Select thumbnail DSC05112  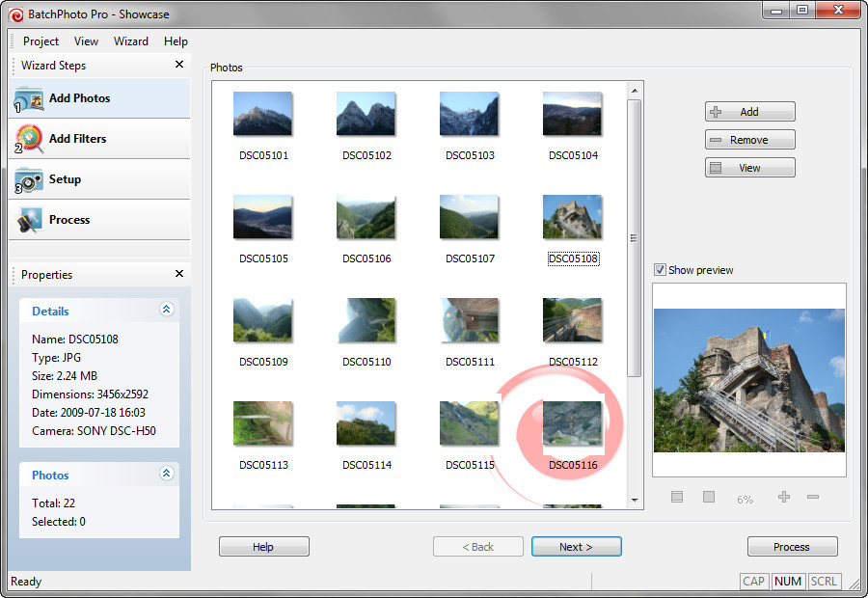(x=572, y=320)
